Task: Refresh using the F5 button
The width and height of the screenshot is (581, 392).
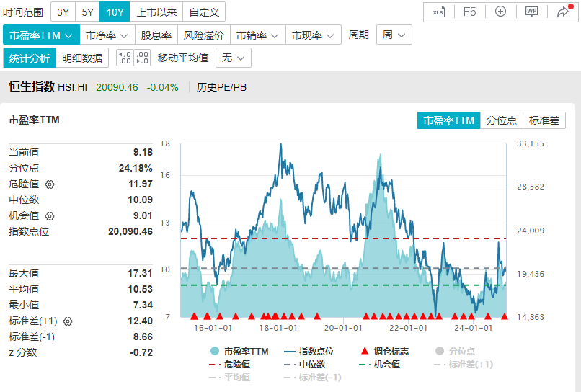Action: pos(469,12)
